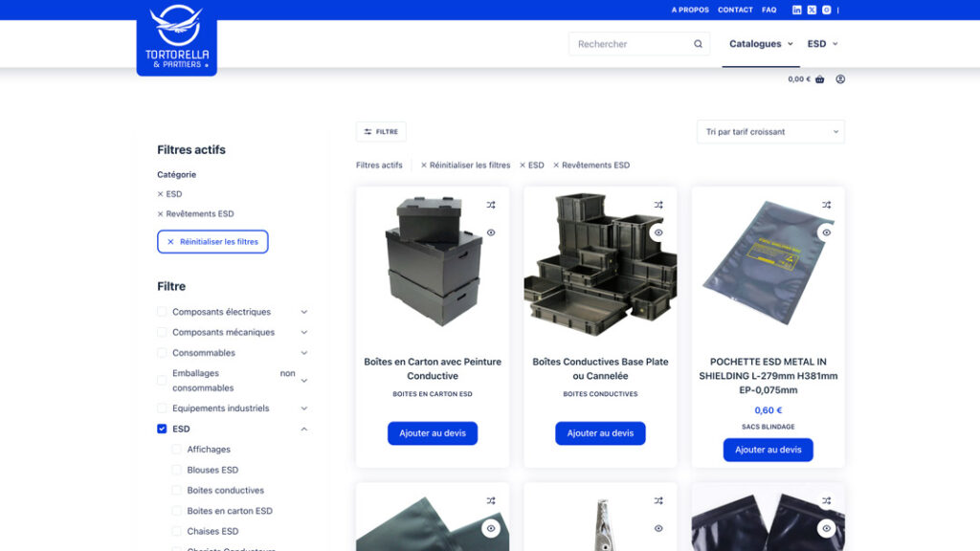Image resolution: width=980 pixels, height=551 pixels.
Task: Click quick view eye on Pochette ESD product
Action: [826, 232]
